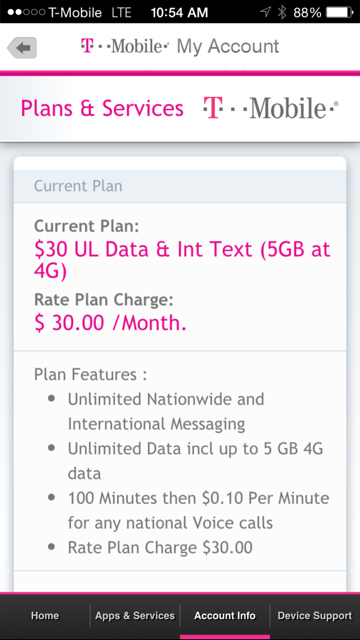This screenshot has height=640, width=360.
Task: Tap the Unlimited Nationwide Messaging feature
Action: pos(166,411)
